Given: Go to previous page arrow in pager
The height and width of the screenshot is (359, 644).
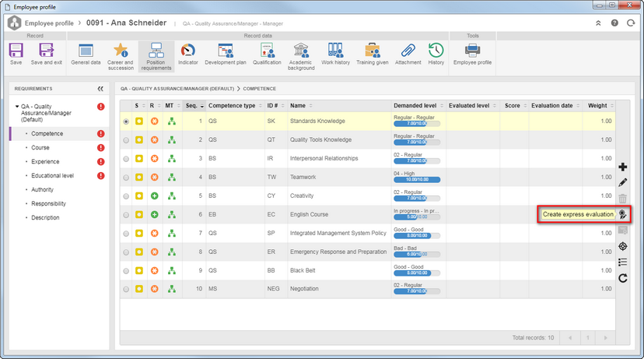Looking at the screenshot, I should pyautogui.click(x=570, y=338).
